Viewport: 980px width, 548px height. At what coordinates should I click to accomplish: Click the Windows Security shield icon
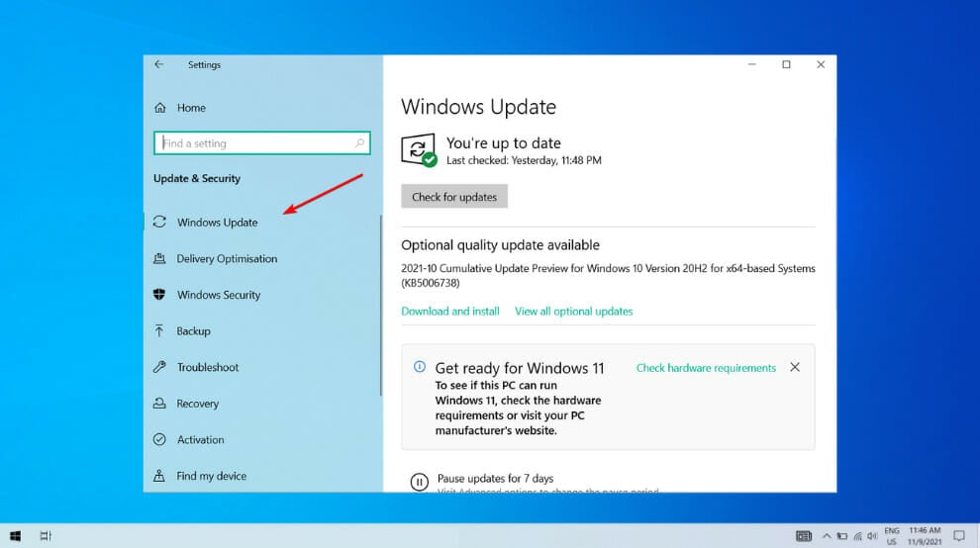point(159,295)
